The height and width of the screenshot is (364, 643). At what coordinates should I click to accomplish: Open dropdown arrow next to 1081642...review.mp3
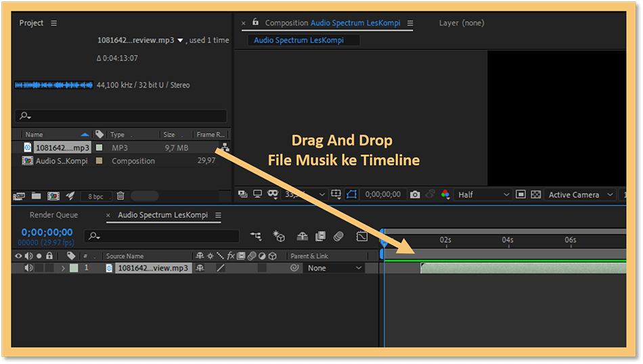tap(180, 40)
